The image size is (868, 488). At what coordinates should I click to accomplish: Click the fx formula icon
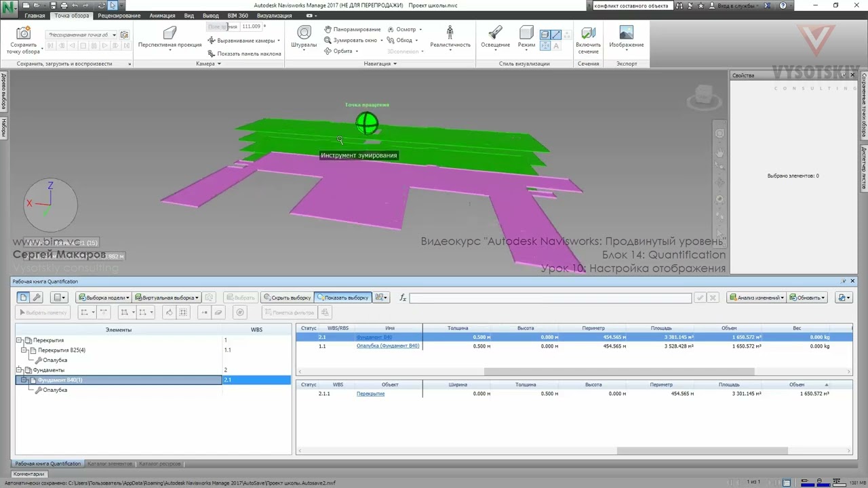(x=403, y=298)
